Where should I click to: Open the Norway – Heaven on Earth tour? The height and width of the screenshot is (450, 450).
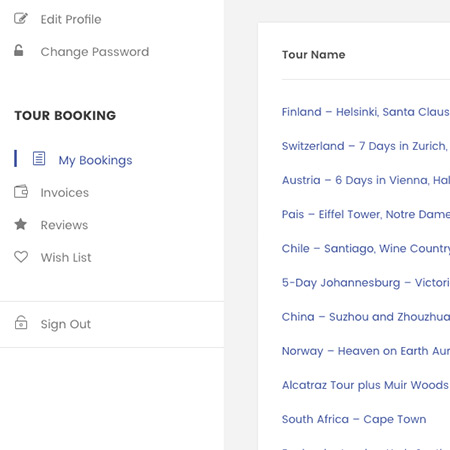[366, 351]
